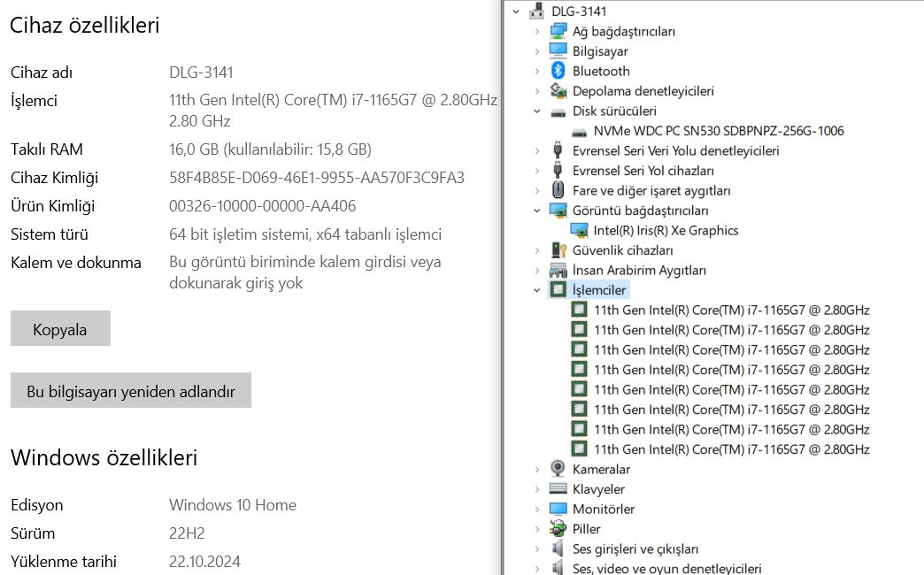This screenshot has width=924, height=575.
Task: Click the device name value DLG-3141 in settings
Action: point(201,73)
